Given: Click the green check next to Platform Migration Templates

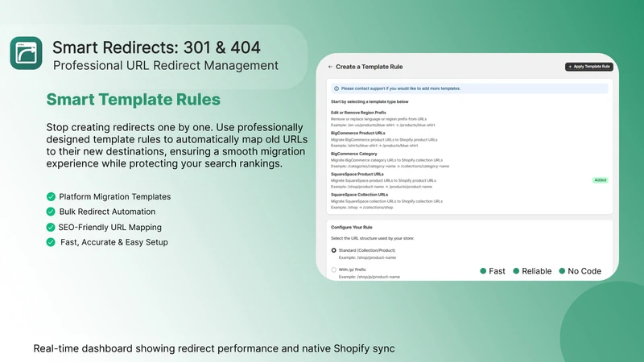Looking at the screenshot, I should [51, 196].
